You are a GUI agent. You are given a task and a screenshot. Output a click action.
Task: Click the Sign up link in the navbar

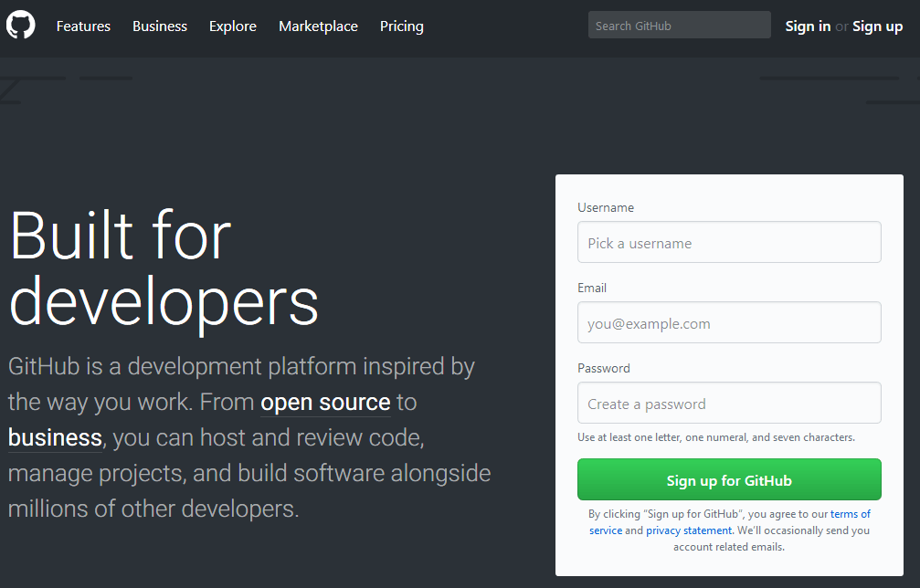pos(877,26)
